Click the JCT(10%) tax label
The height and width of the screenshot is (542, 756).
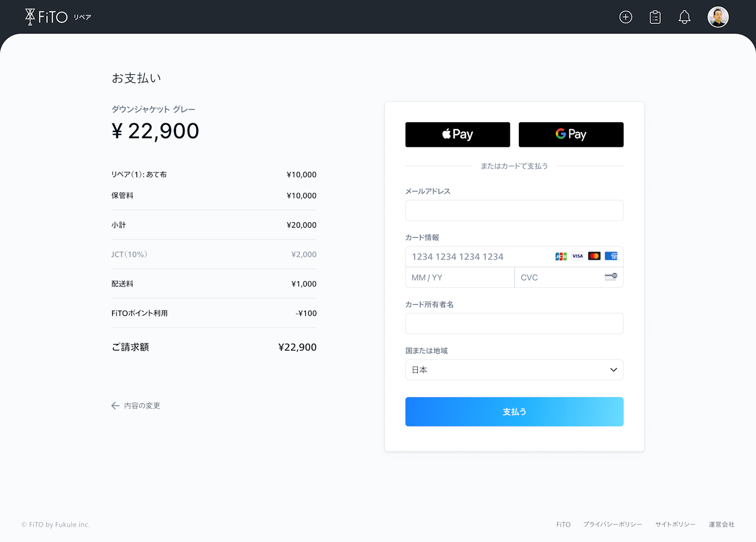pyautogui.click(x=129, y=254)
